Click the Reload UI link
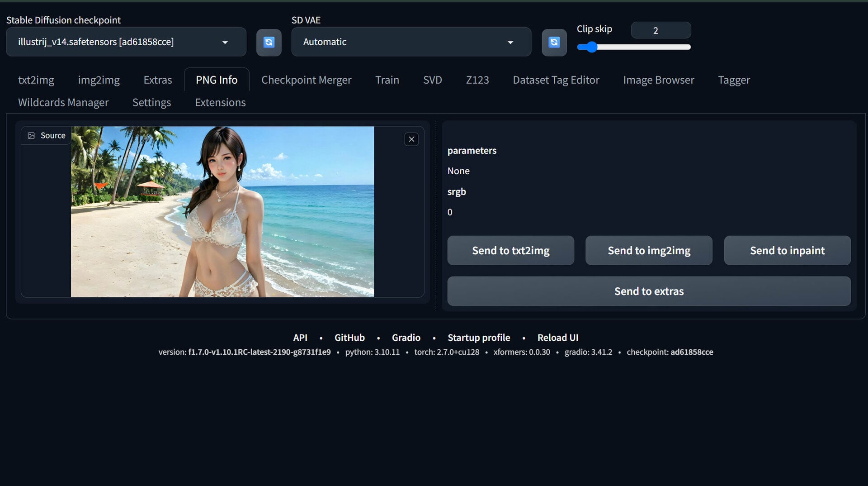The width and height of the screenshot is (868, 486). [x=558, y=338]
